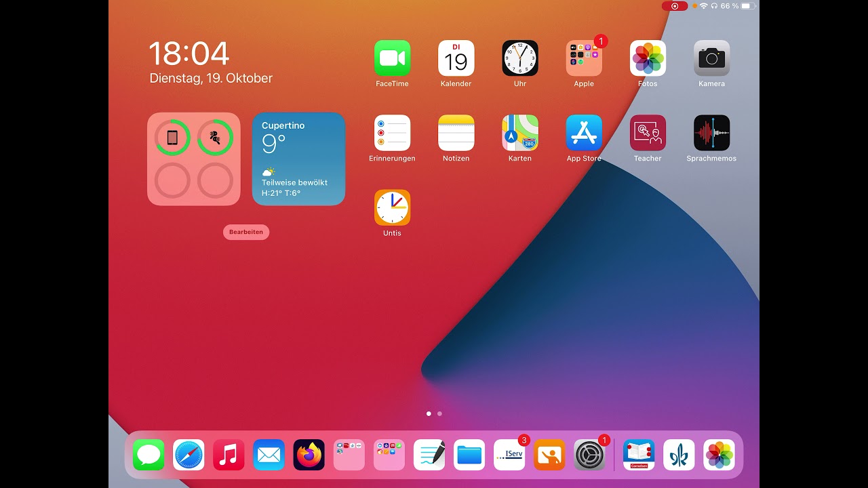Launch the Kamera app
Screen dimensions: 868x488
711,58
